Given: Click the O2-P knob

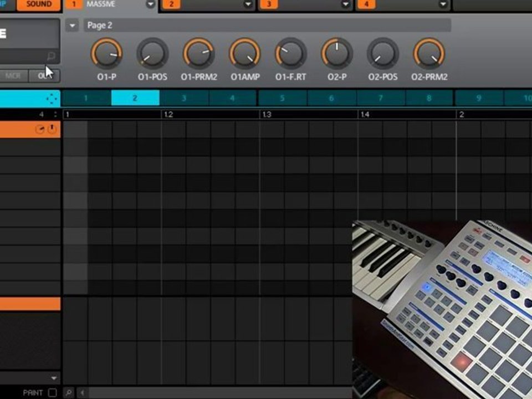Looking at the screenshot, I should coord(337,54).
